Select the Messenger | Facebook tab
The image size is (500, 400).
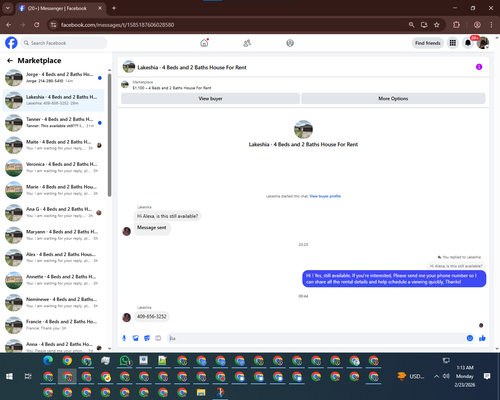(61, 8)
